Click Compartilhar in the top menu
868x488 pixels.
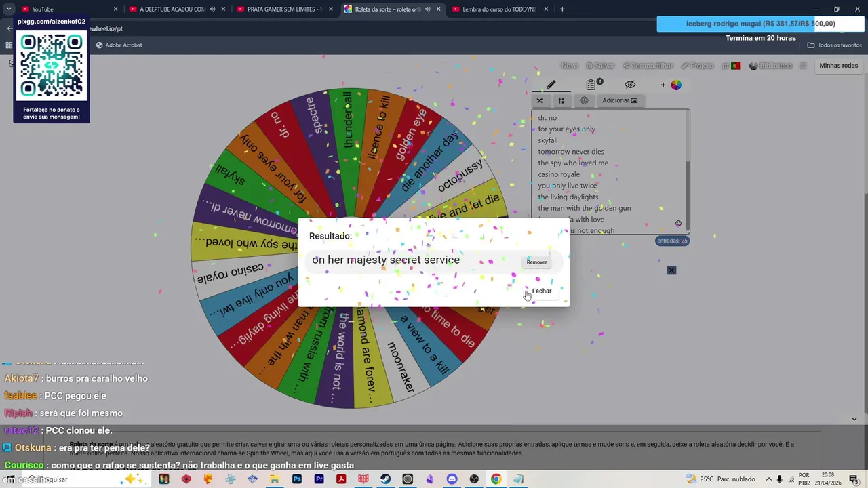(648, 66)
